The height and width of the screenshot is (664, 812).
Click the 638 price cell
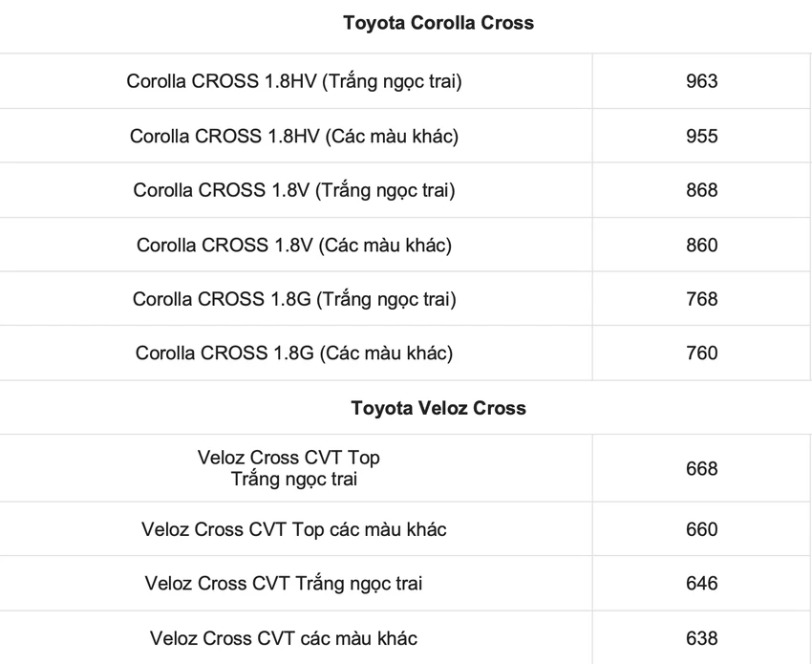pyautogui.click(x=702, y=638)
